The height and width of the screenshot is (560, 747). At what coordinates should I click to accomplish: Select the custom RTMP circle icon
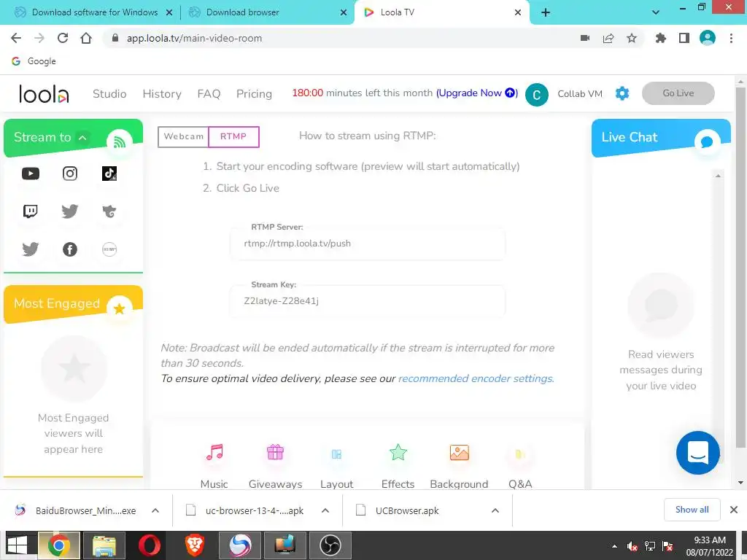[x=109, y=249]
